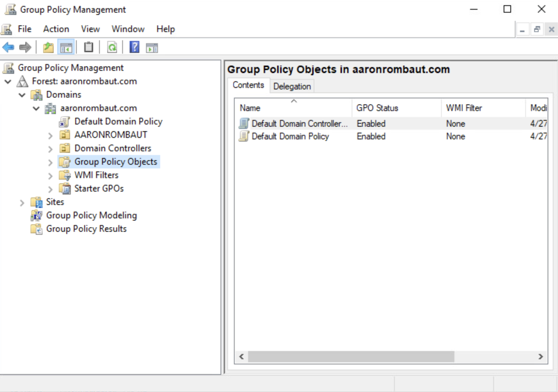The height and width of the screenshot is (392, 558).
Task: Click the WMI Filters funnel icon
Action: tap(65, 175)
